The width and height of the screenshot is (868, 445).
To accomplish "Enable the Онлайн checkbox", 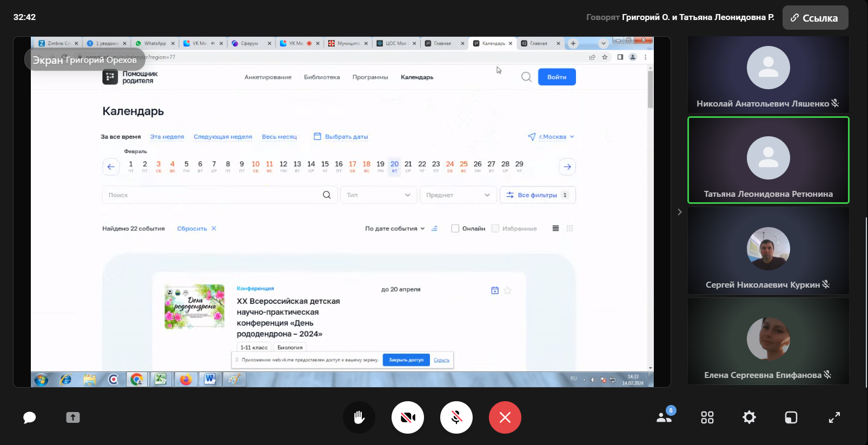I will pos(455,229).
